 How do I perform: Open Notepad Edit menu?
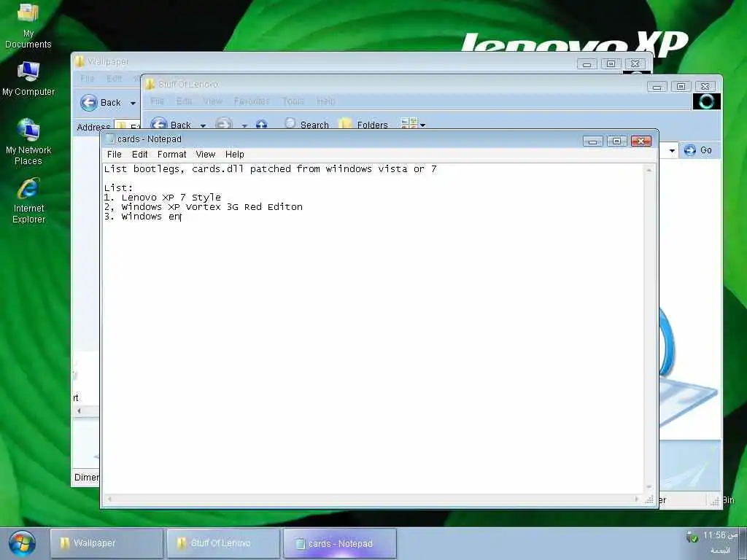139,155
